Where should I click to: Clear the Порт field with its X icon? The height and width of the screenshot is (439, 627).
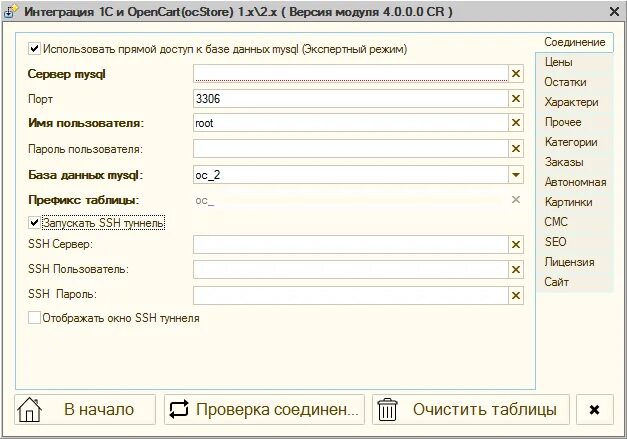coord(516,98)
